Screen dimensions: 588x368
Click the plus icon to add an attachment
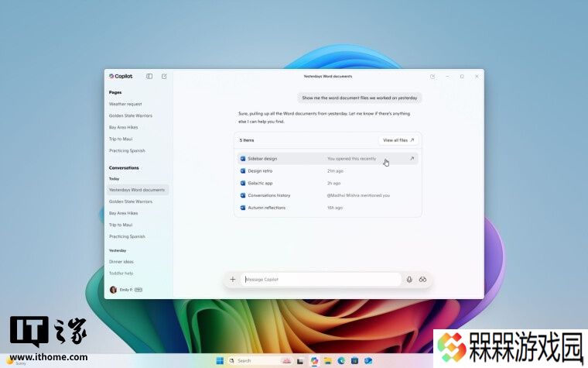[233, 280]
